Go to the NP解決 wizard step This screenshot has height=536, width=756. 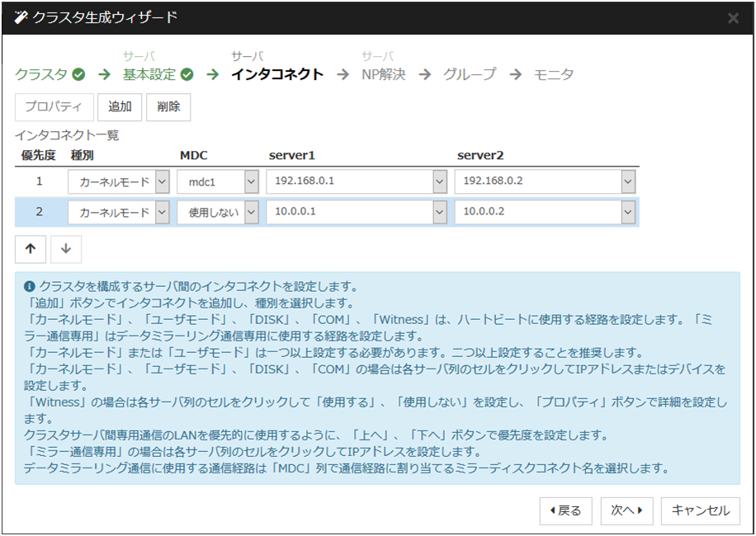point(384,74)
